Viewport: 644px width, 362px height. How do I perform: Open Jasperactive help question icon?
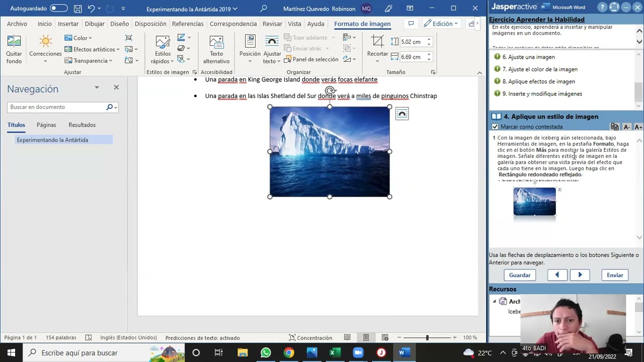(x=602, y=7)
